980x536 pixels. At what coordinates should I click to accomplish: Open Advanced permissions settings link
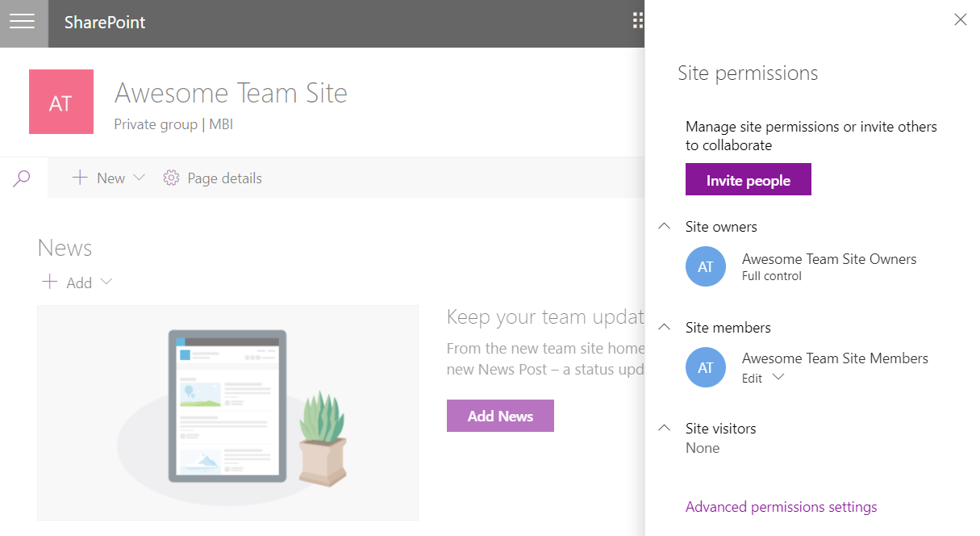pyautogui.click(x=781, y=507)
